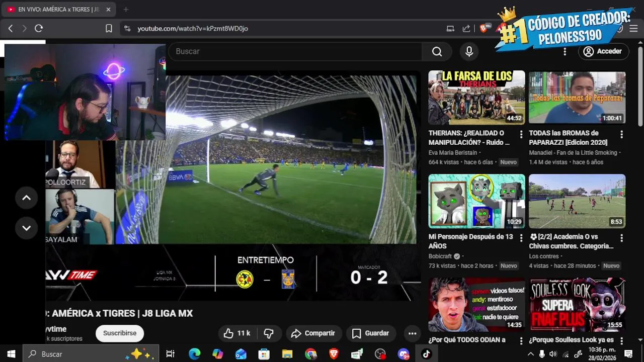The width and height of the screenshot is (644, 362).
Task: Click the YouTube magnifier search button
Action: tap(437, 51)
